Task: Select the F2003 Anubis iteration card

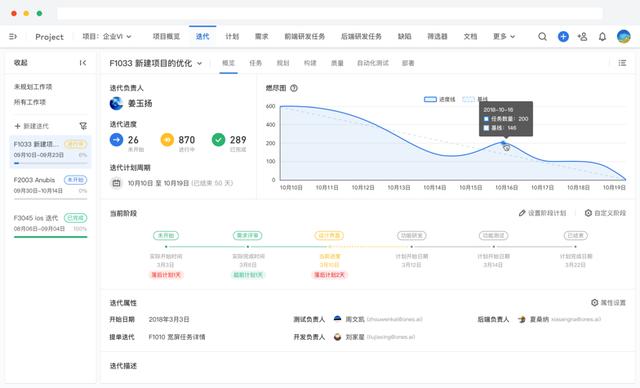Action: pyautogui.click(x=50, y=187)
